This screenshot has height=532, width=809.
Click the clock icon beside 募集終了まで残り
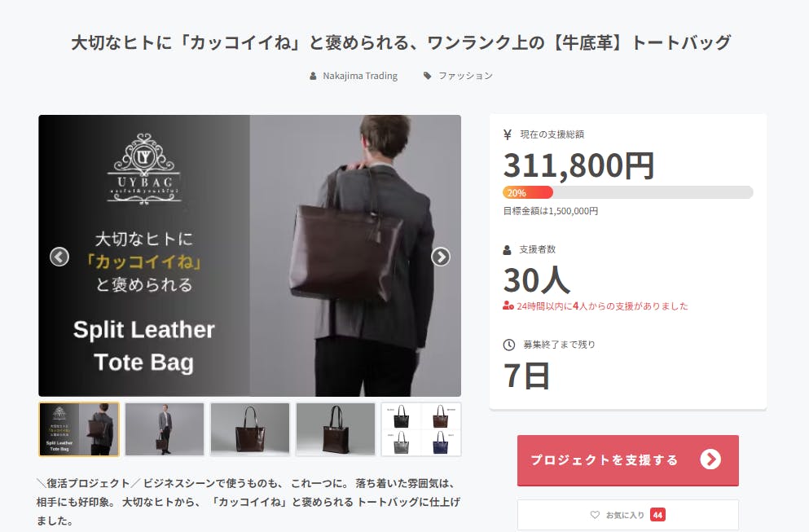(x=508, y=345)
